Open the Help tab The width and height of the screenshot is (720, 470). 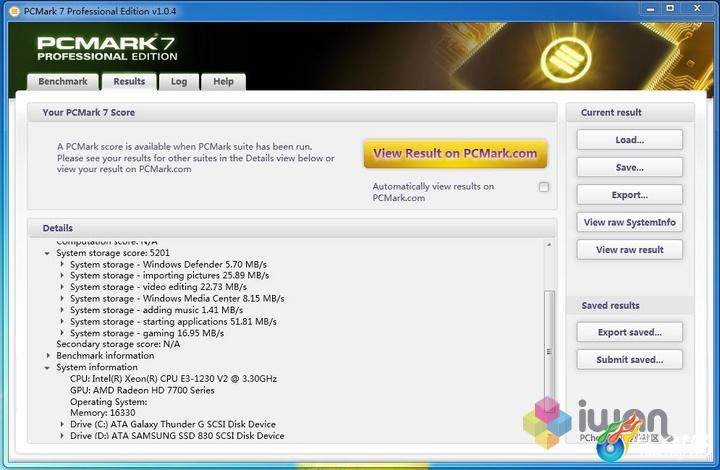(223, 82)
